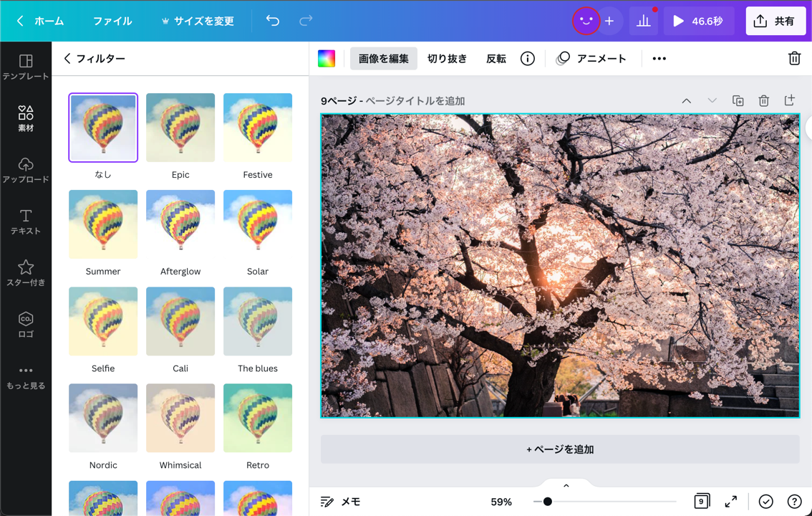The width and height of the screenshot is (812, 516).
Task: Open the help question mark icon
Action: 794,502
